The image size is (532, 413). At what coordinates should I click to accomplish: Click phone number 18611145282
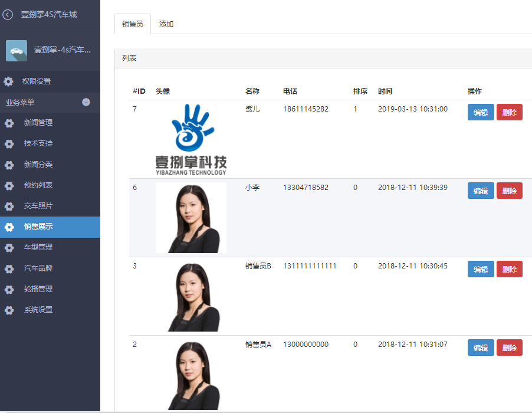point(306,109)
